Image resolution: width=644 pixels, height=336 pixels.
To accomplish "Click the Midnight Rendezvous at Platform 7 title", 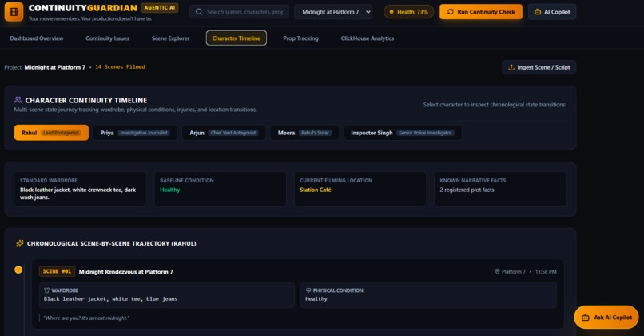I will (x=126, y=272).
